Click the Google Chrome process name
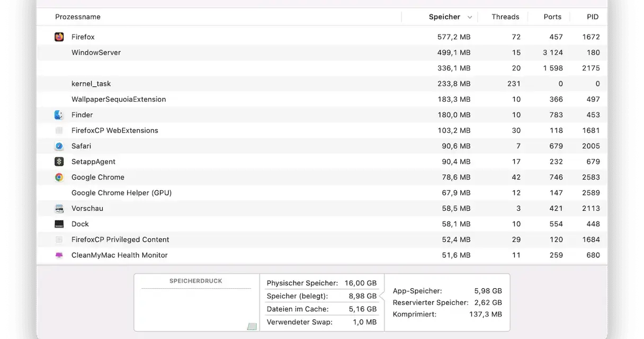 98,177
